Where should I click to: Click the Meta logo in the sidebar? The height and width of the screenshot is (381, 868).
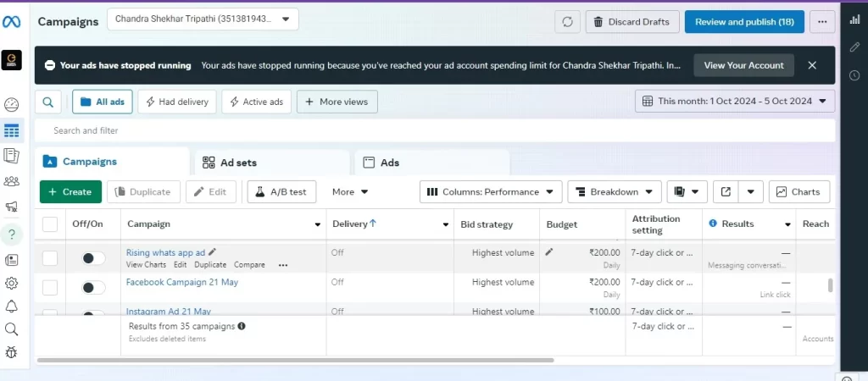tap(12, 21)
